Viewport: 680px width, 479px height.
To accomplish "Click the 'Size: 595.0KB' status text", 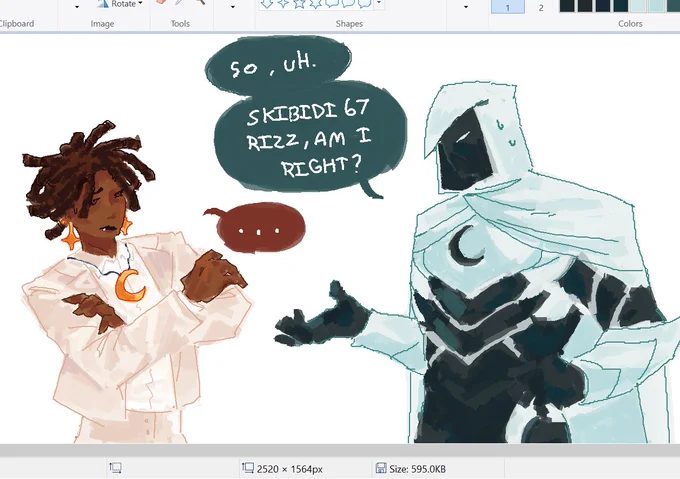I will point(417,469).
